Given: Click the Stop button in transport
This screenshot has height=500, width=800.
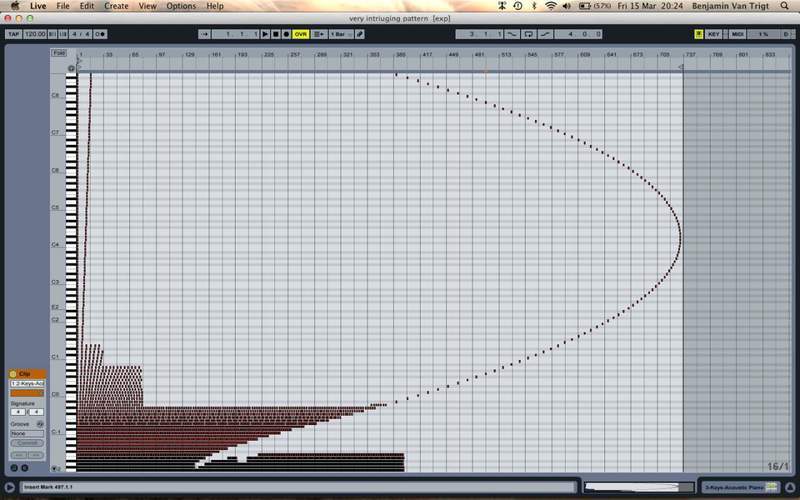Looking at the screenshot, I should 275,34.
